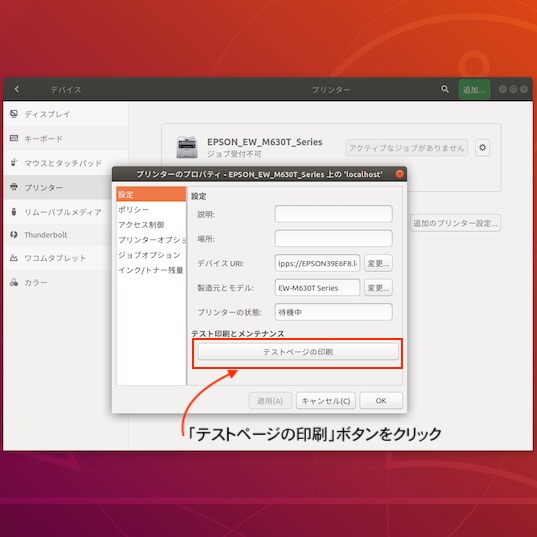Screen dimensions: 537x537
Task: Select キーボード in the sidebar
Action: (x=66, y=139)
